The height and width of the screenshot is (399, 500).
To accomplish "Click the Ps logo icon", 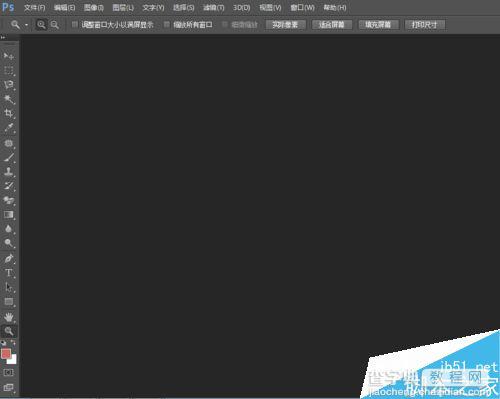I will (8, 7).
